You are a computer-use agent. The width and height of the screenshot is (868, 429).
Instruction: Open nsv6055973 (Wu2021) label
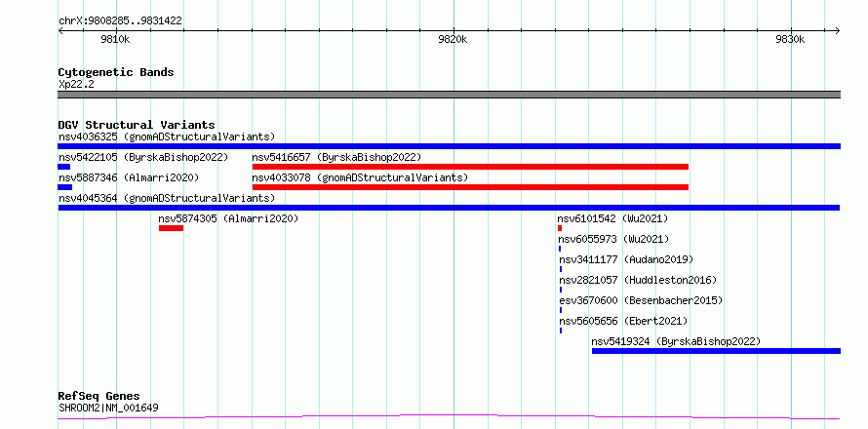(613, 239)
